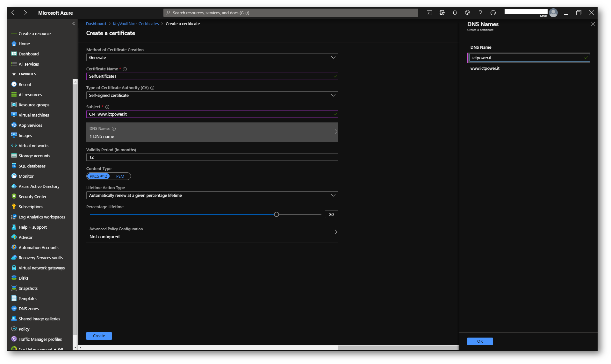Click the Azure Active Directory icon
The width and height of the screenshot is (611, 364).
(14, 186)
